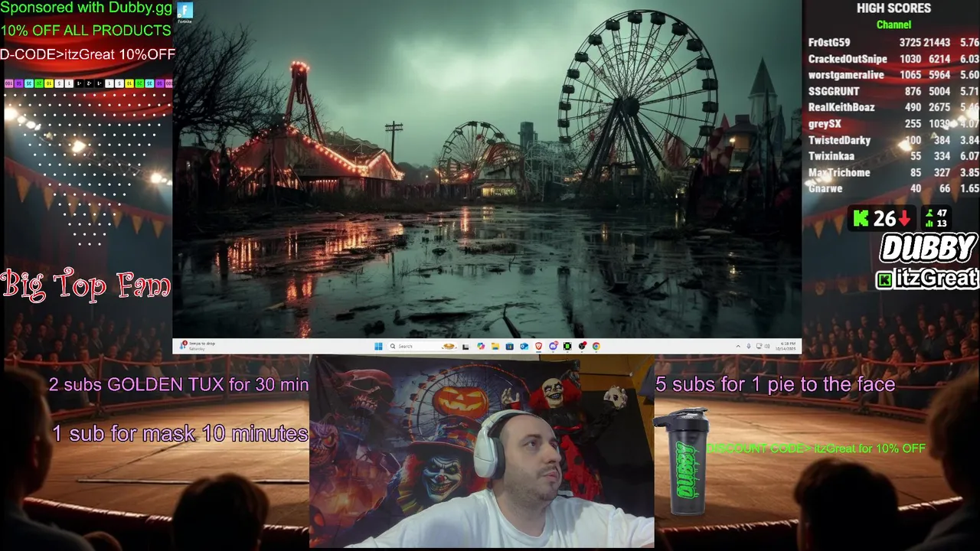Click the Big Top Fam title
The image size is (980, 551).
86,284
